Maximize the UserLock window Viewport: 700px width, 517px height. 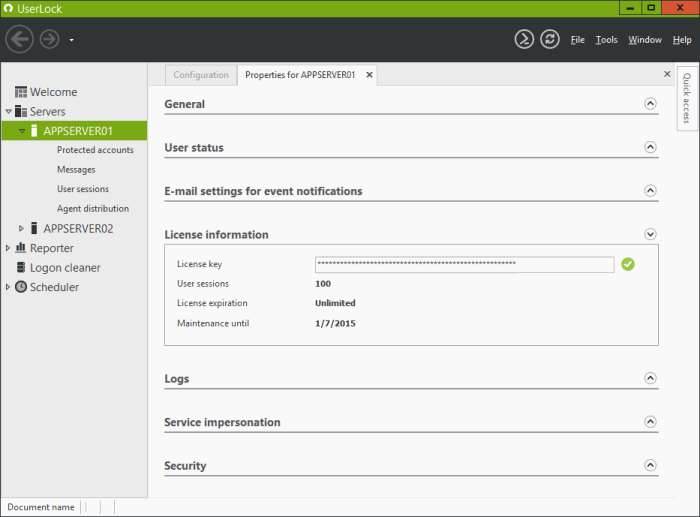coord(651,8)
